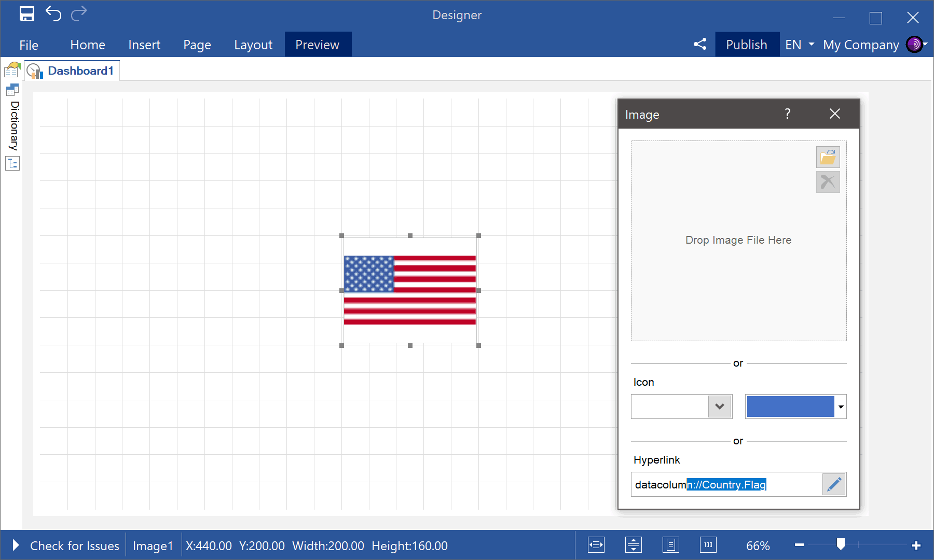The image size is (934, 560).
Task: Maximize the Designer window
Action: tap(876, 18)
